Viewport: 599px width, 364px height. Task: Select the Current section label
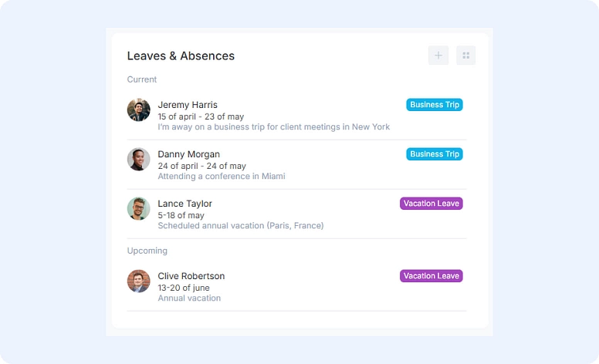point(142,79)
